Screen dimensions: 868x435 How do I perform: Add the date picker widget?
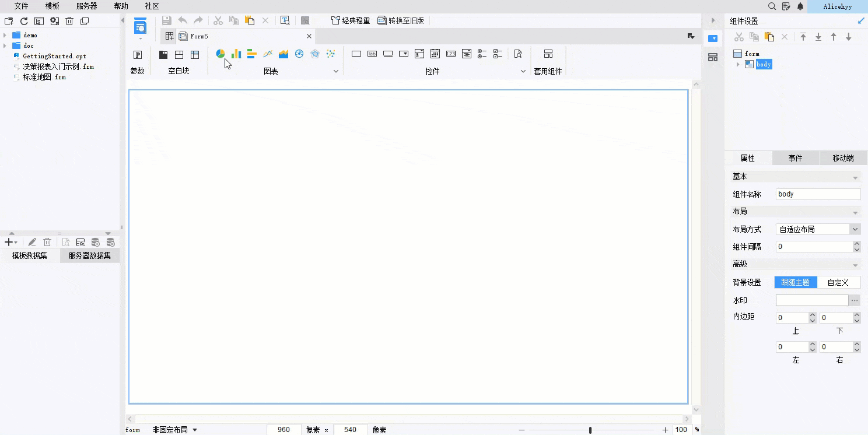point(435,54)
